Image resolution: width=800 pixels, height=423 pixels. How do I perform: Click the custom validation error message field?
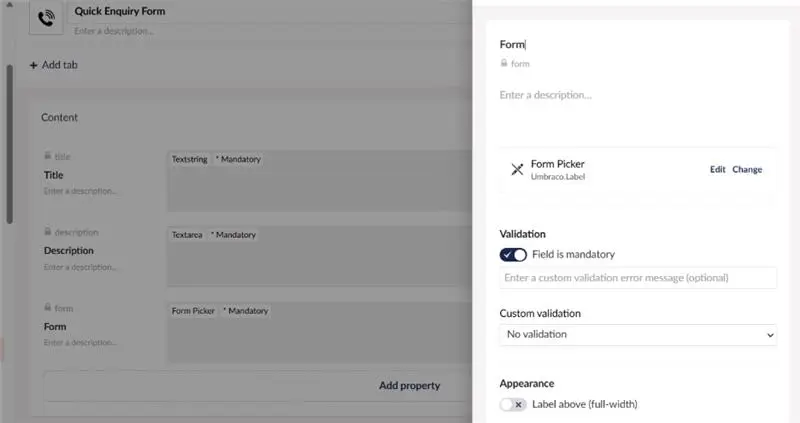[638, 278]
